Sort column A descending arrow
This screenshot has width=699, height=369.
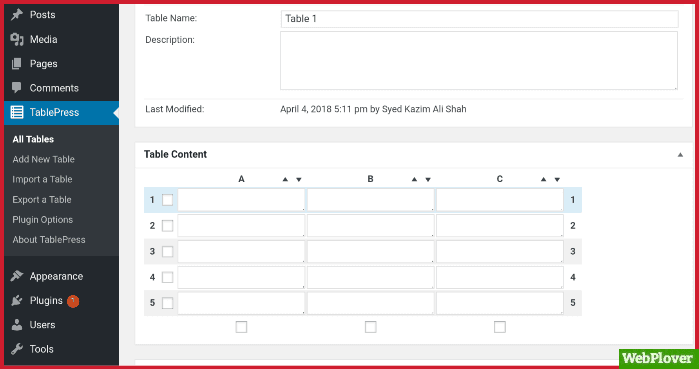point(299,180)
